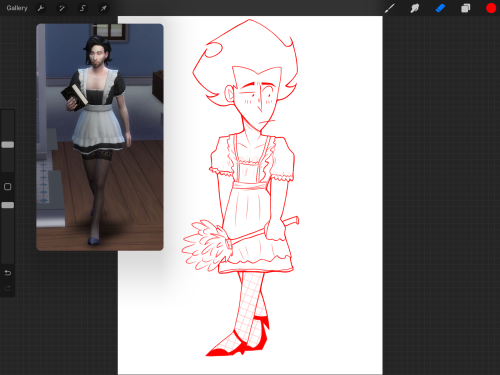Select the Selection tool icon

tap(83, 8)
